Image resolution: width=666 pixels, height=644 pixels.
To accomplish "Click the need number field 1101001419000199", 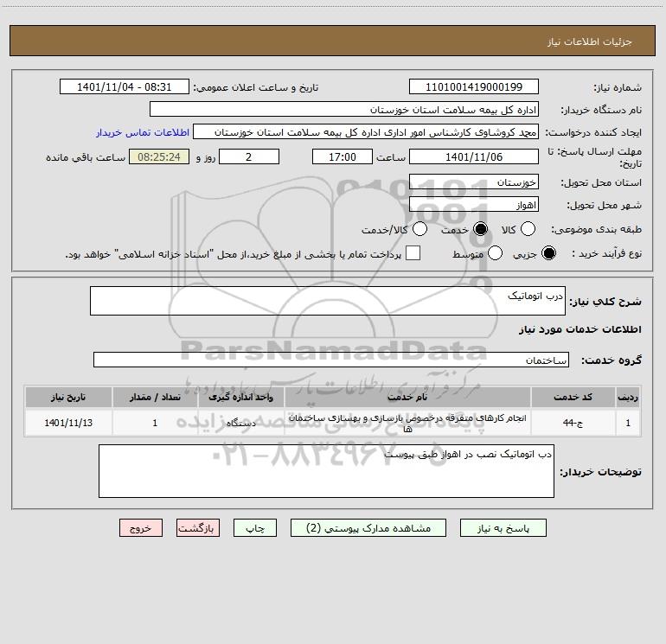I will pyautogui.click(x=474, y=87).
